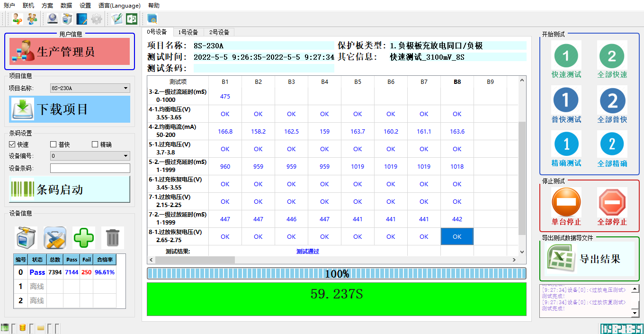Click the 下载项目 button

[x=69, y=109]
